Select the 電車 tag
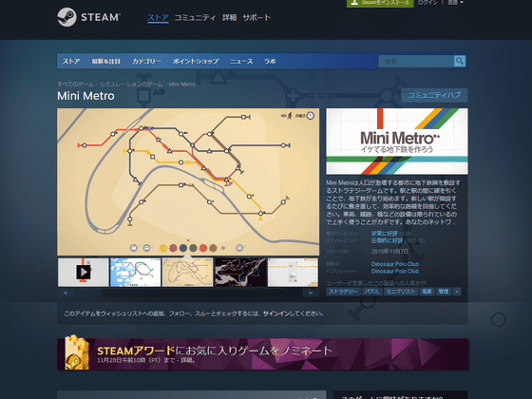532x399 pixels. coord(427,292)
